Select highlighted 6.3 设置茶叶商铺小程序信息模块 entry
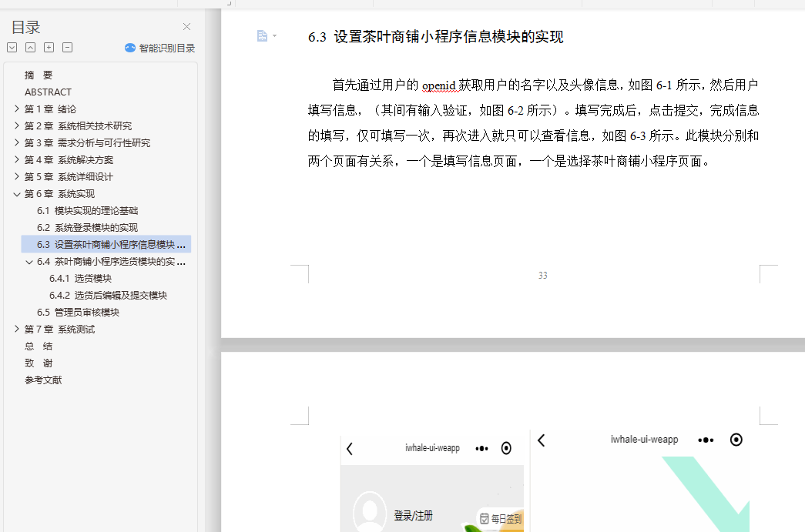This screenshot has height=532, width=805. (106, 244)
